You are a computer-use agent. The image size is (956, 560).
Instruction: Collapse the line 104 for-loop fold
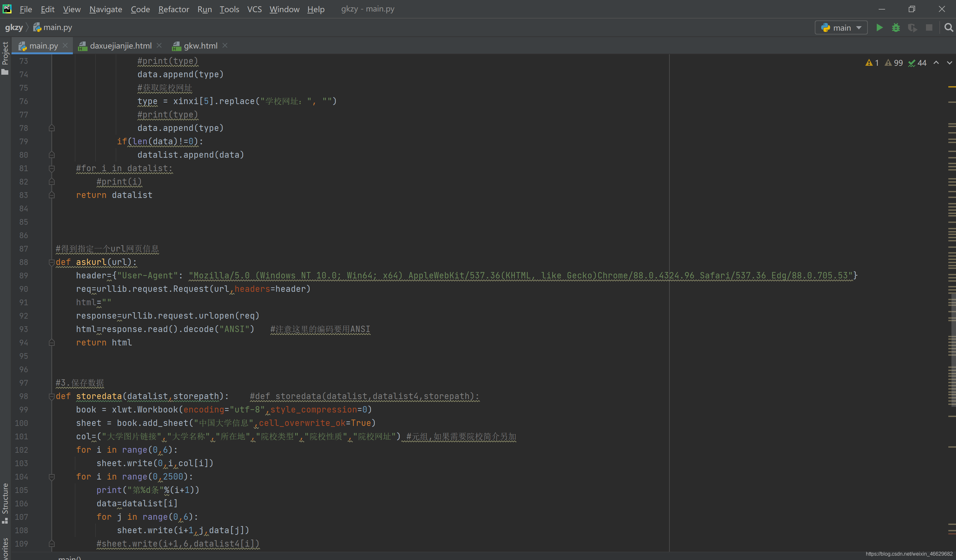click(x=51, y=477)
